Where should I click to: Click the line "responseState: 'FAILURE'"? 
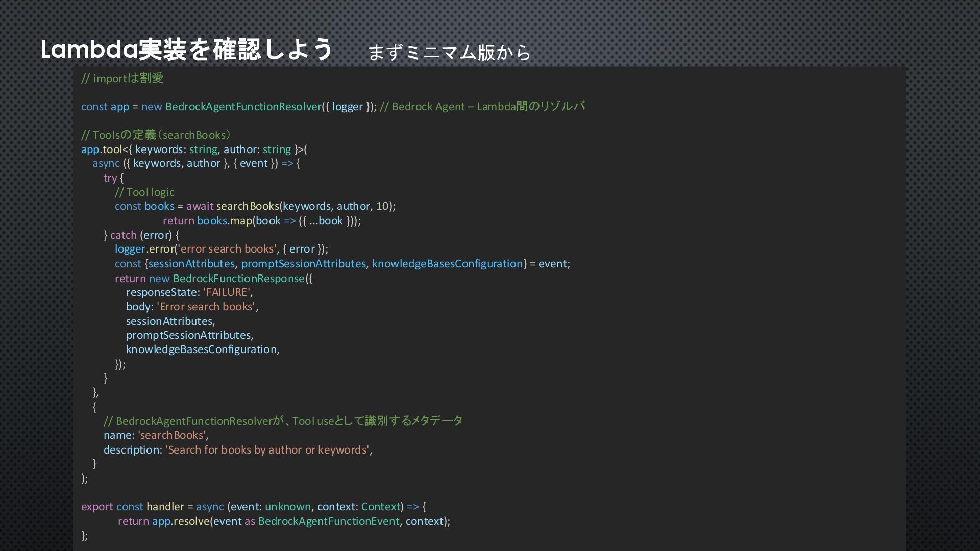pyautogui.click(x=189, y=292)
